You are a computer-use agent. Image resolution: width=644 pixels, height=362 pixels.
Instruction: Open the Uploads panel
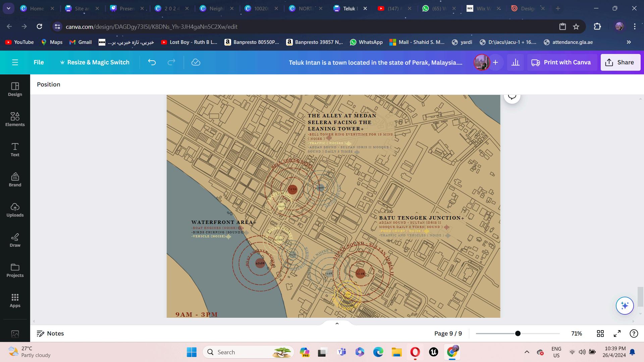click(15, 210)
